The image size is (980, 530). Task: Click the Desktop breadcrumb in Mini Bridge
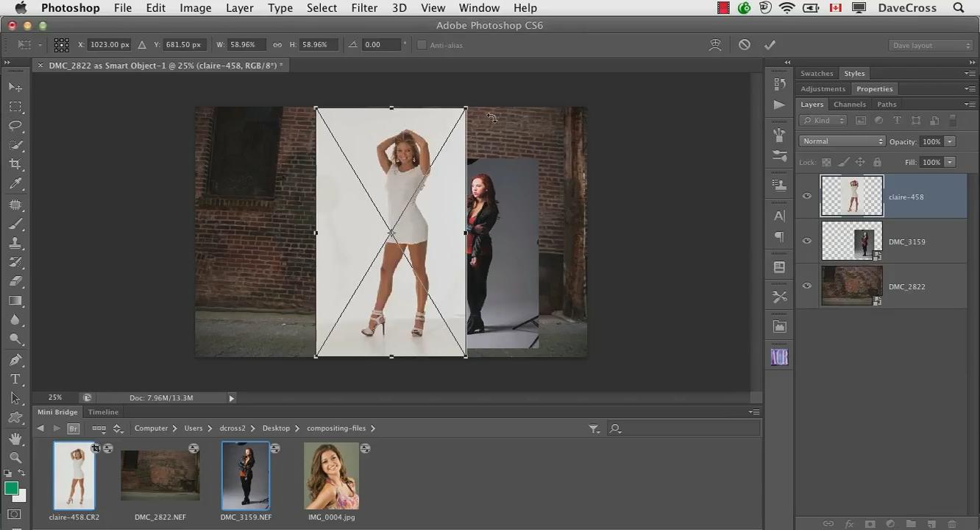point(276,428)
